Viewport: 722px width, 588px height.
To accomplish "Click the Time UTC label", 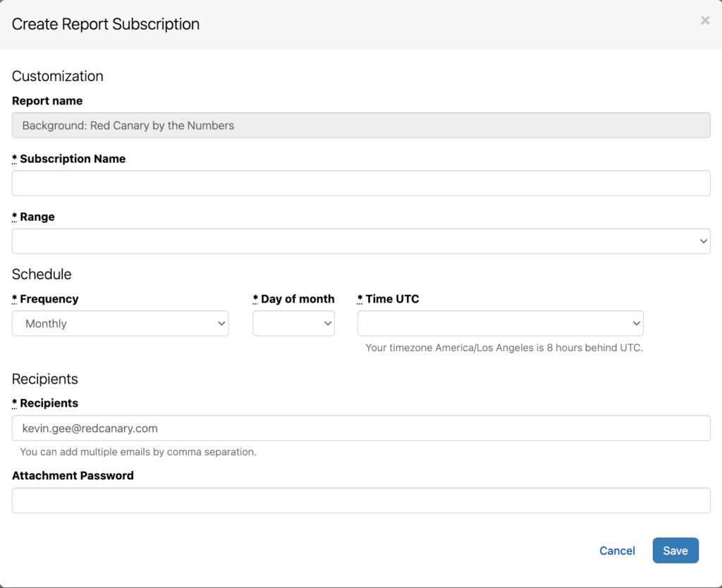I will [392, 299].
